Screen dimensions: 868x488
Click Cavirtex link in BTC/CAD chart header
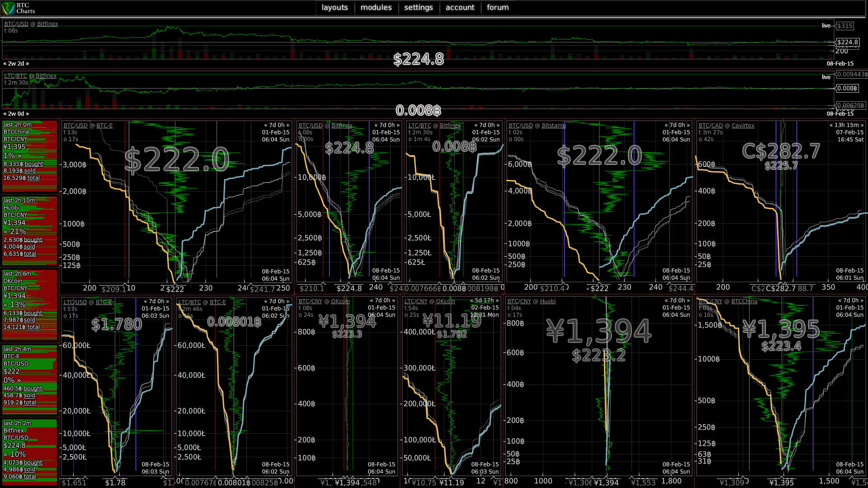[x=743, y=126]
